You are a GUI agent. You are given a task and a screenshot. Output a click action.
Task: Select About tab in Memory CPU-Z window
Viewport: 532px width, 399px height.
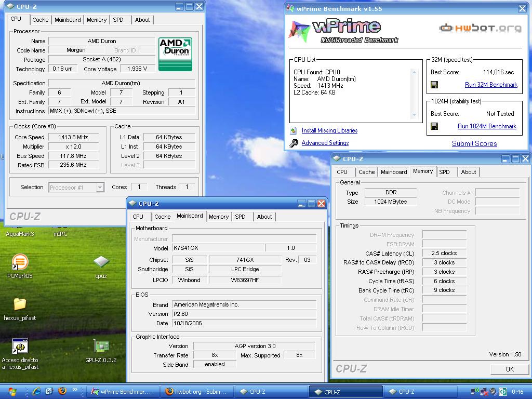[469, 171]
